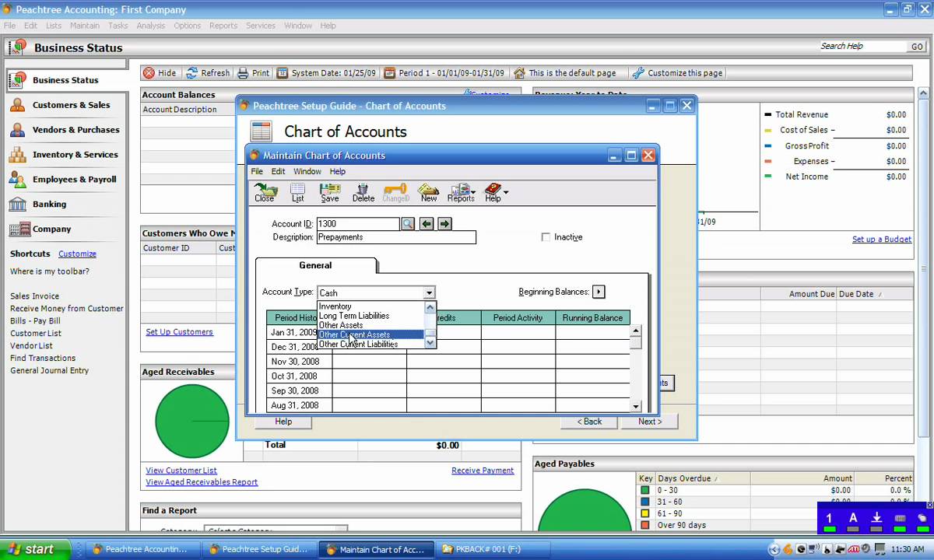Click the Help book icon in the toolbar
The image size is (934, 560).
click(492, 193)
